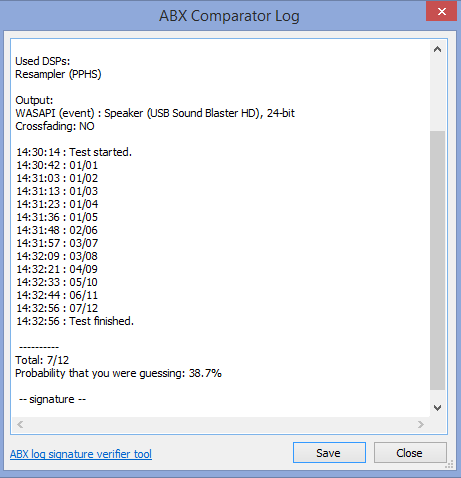The width and height of the screenshot is (461, 478).
Task: Click the 'Output:' label line
Action: pyautogui.click(x=34, y=100)
